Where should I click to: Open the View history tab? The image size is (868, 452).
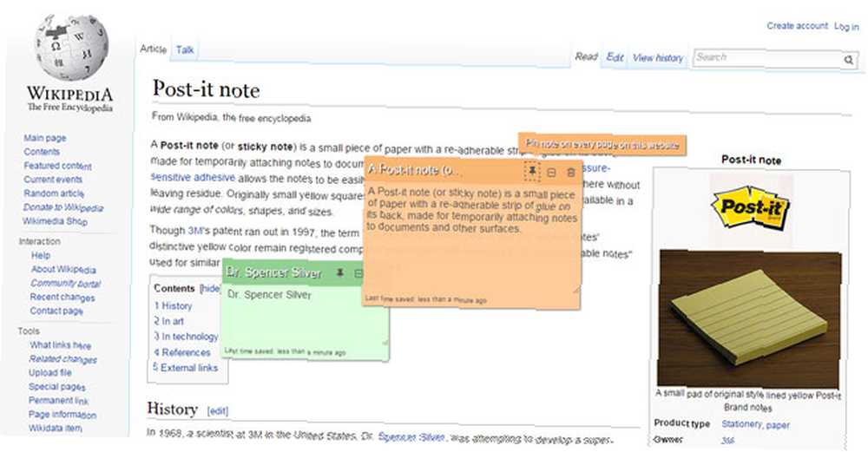click(x=658, y=57)
